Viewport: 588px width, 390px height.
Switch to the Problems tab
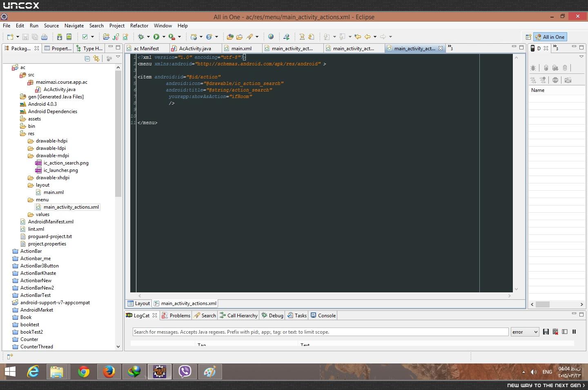[176, 315]
